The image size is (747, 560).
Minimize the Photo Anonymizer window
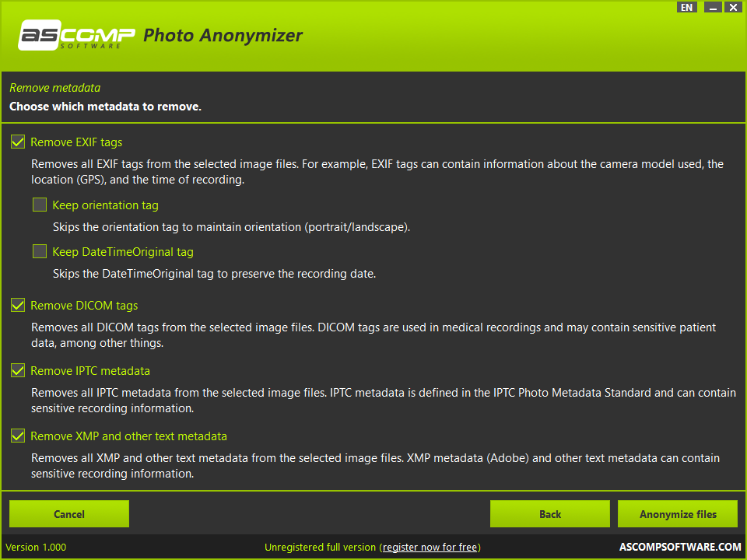tap(713, 7)
